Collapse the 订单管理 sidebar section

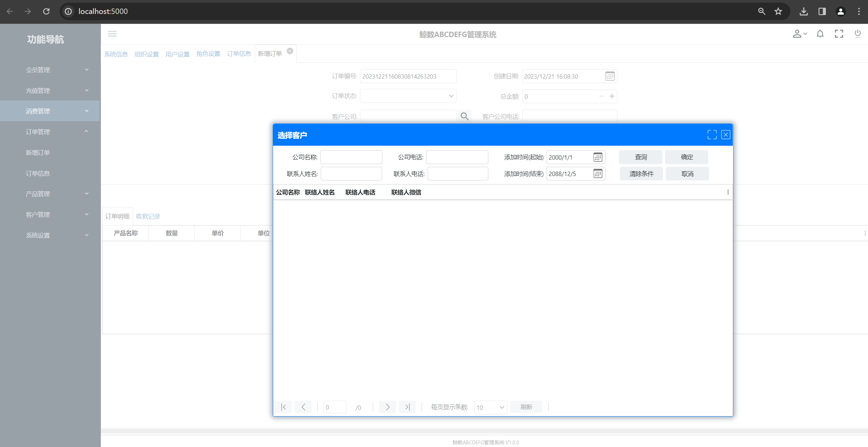56,132
